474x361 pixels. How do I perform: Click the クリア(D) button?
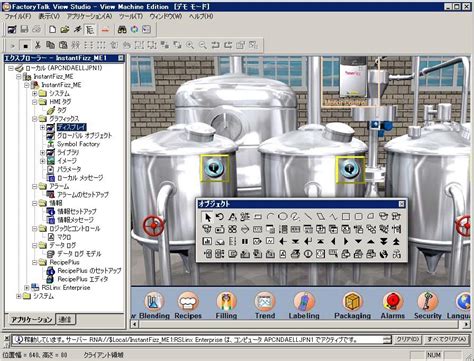407,340
